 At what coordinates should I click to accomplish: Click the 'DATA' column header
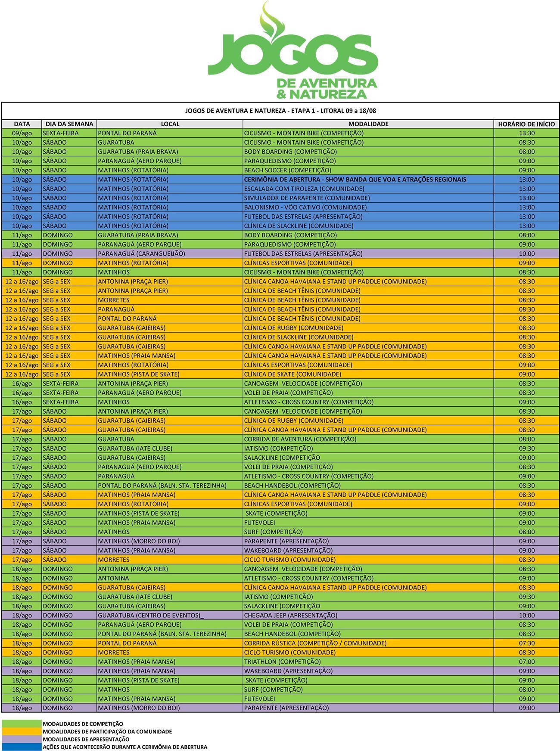click(x=22, y=124)
